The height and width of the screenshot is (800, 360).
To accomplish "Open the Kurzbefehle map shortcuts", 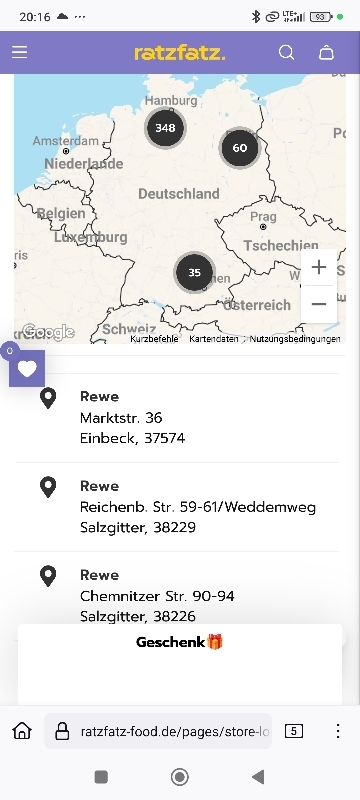I will 154,339.
